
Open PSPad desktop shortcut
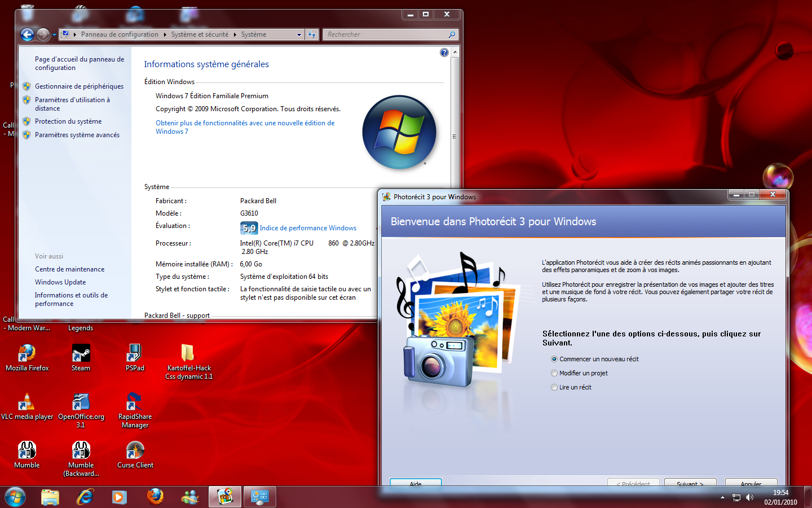135,358
